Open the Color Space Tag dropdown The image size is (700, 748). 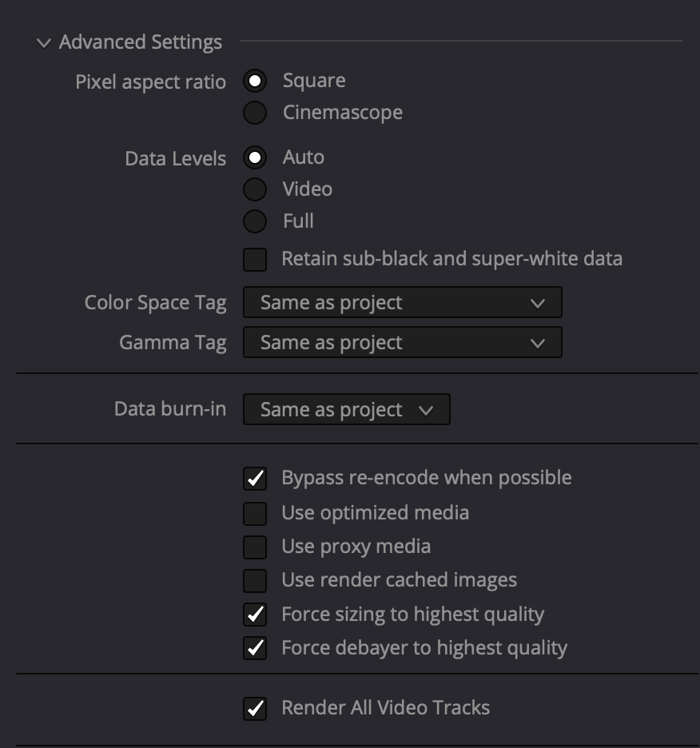click(x=402, y=303)
